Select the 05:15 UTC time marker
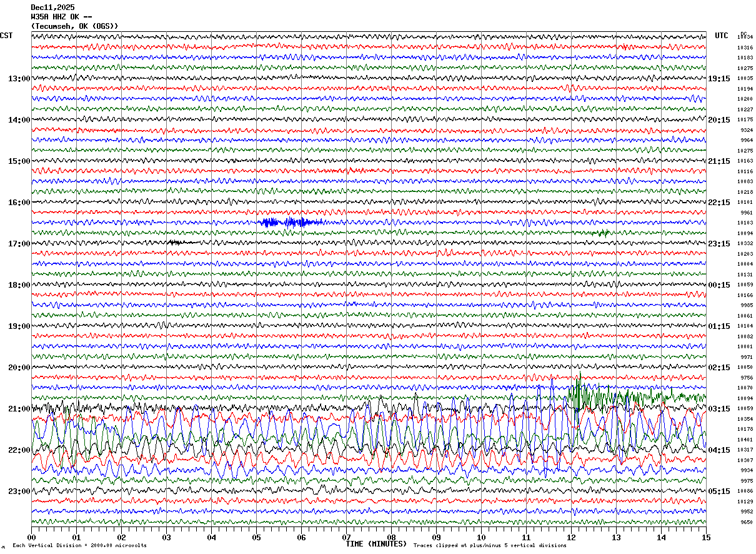756x554 pixels. pos(719,491)
